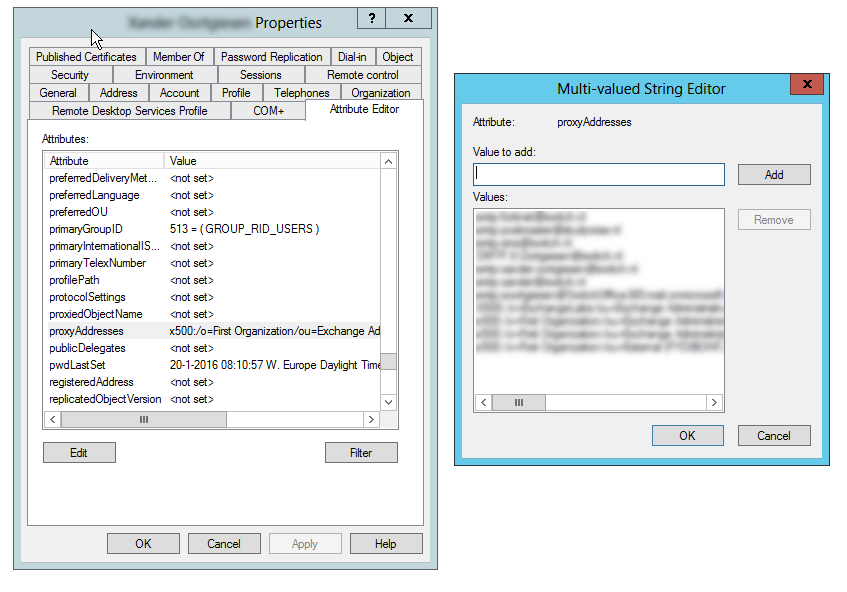Screen dimensions: 847x592
Task: Add the new proxy address value
Action: (774, 174)
